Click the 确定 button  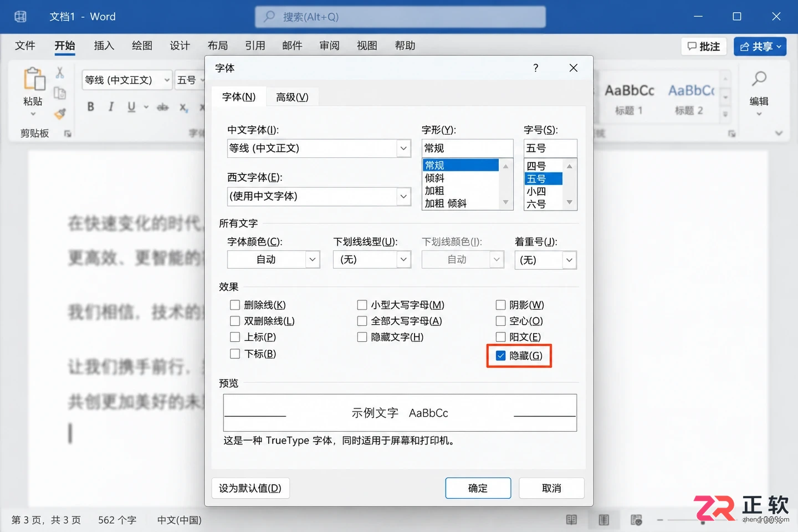tap(478, 488)
